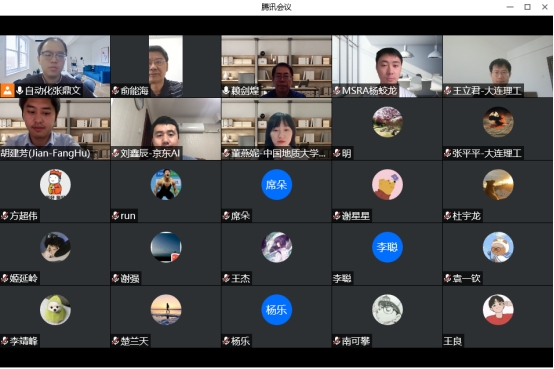The width and height of the screenshot is (554, 369).
Task: Click the muted mic icon for 王立君-大连理工
Action: 448,91
